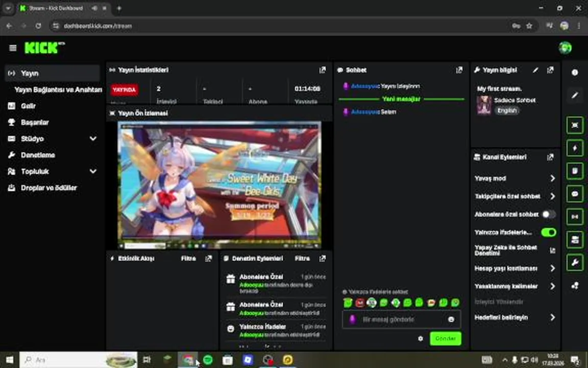Open Task View on the taskbar
588x368 pixels.
point(146,360)
